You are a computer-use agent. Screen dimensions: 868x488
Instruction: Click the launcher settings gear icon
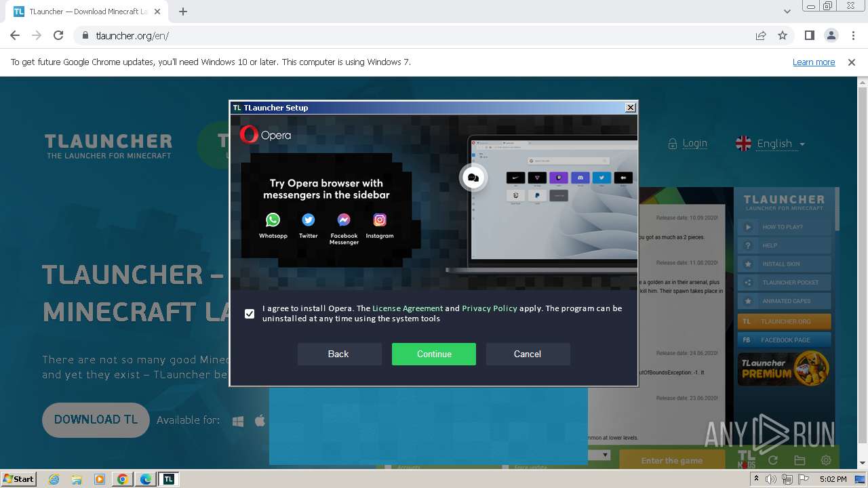tap(826, 460)
